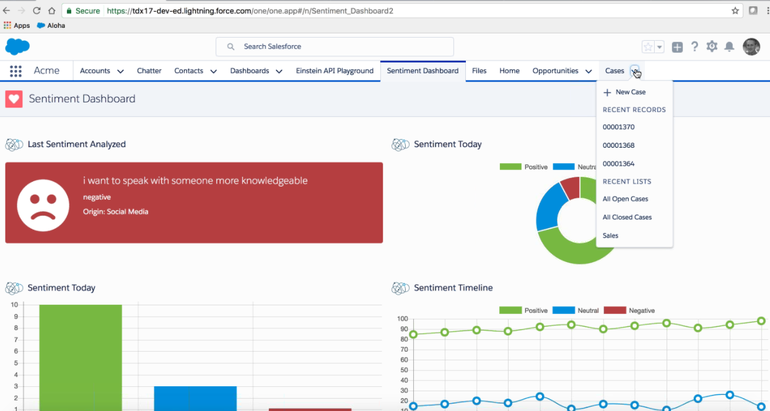770x411 pixels.
Task: Expand the Opportunities tab dropdown arrow
Action: click(588, 72)
